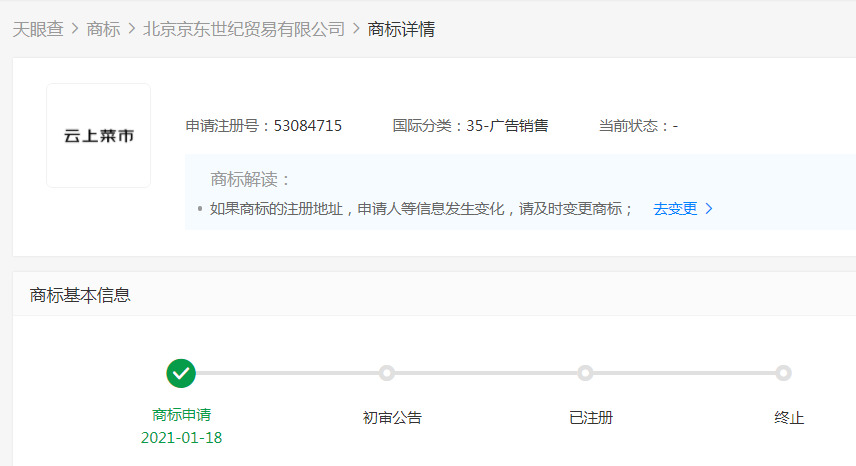Click the 终止 timeline step circle

[783, 373]
